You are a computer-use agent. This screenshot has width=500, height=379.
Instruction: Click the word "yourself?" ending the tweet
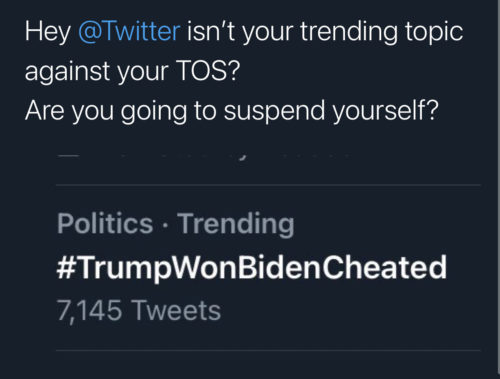(385, 111)
